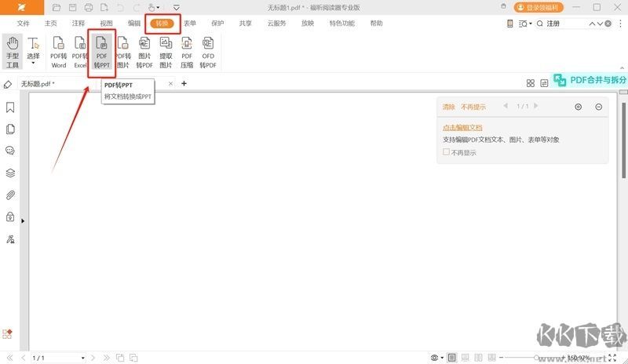Choose the Select (选择) text tool
Viewport: 628px width, 364px height.
point(33,49)
